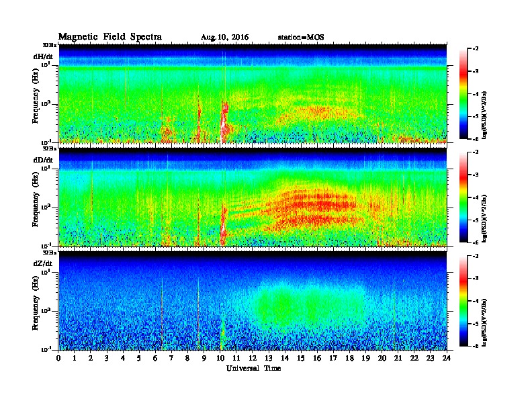Click hour label "14" on the time axis
Image resolution: width=532 pixels, height=411 pixels.
pos(285,358)
